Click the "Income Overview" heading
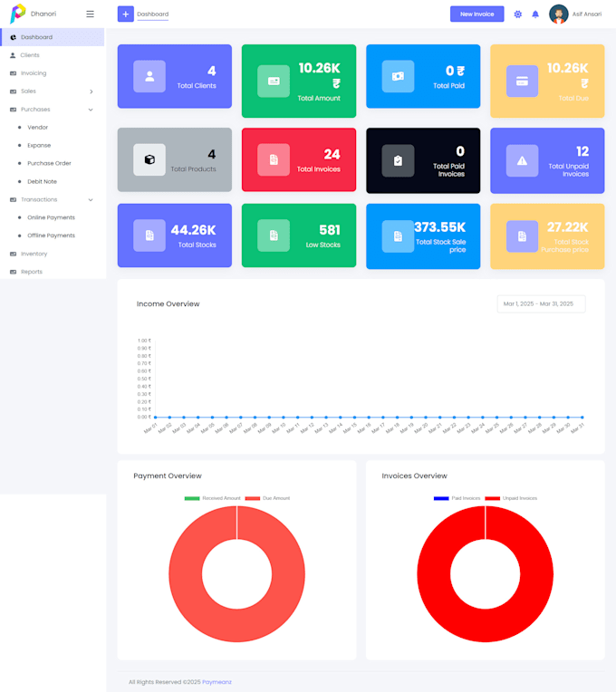The width and height of the screenshot is (616, 692). point(168,304)
